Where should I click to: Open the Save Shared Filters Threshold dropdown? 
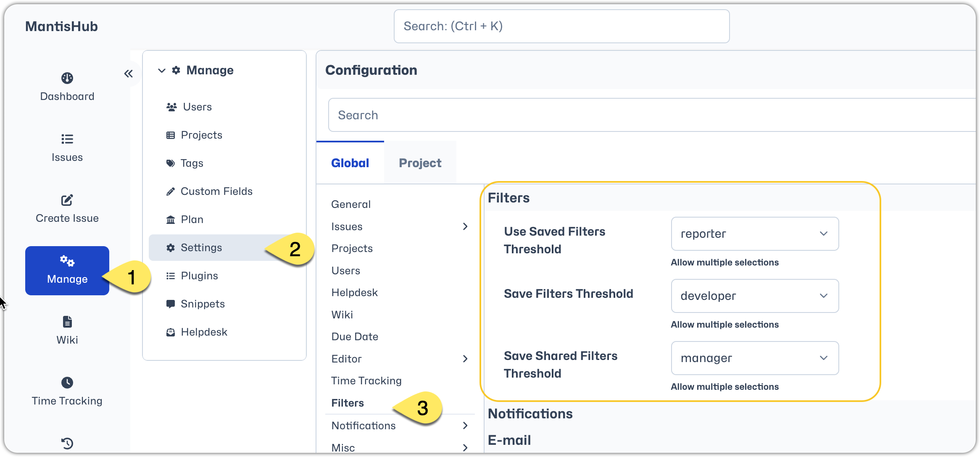(x=755, y=358)
